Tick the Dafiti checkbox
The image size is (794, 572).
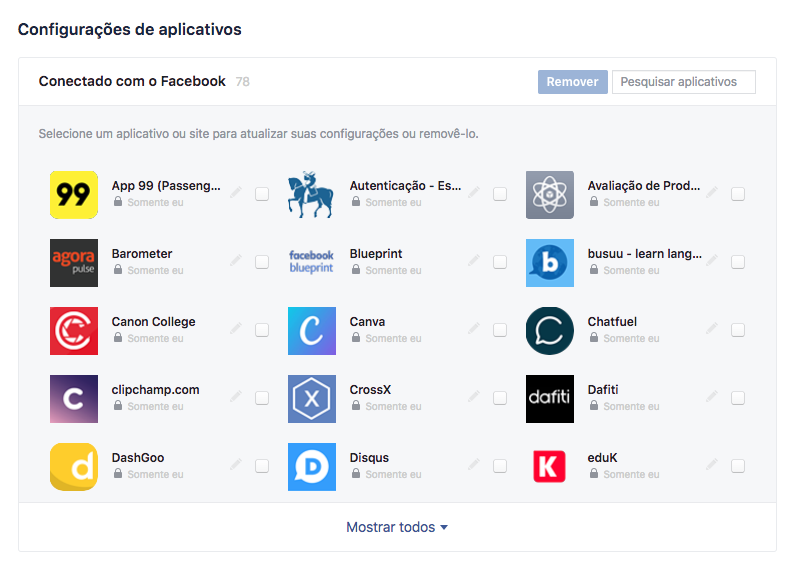pyautogui.click(x=738, y=398)
